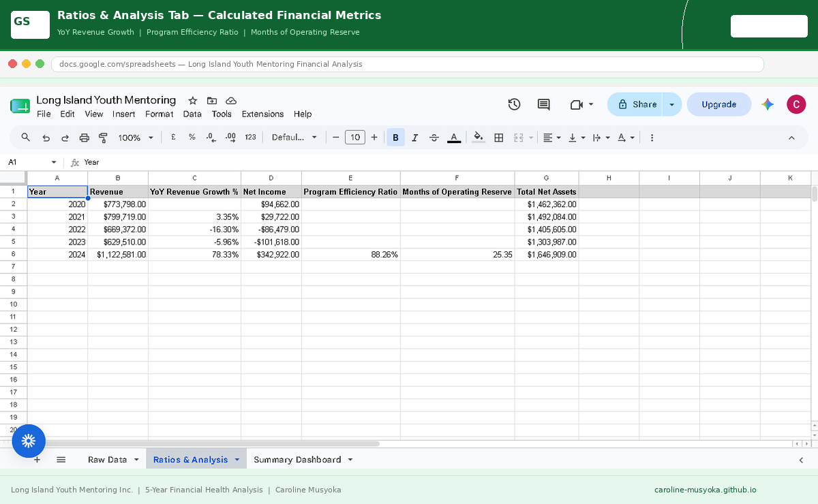Image resolution: width=818 pixels, height=504 pixels.
Task: Print the spreadsheet
Action: [84, 138]
